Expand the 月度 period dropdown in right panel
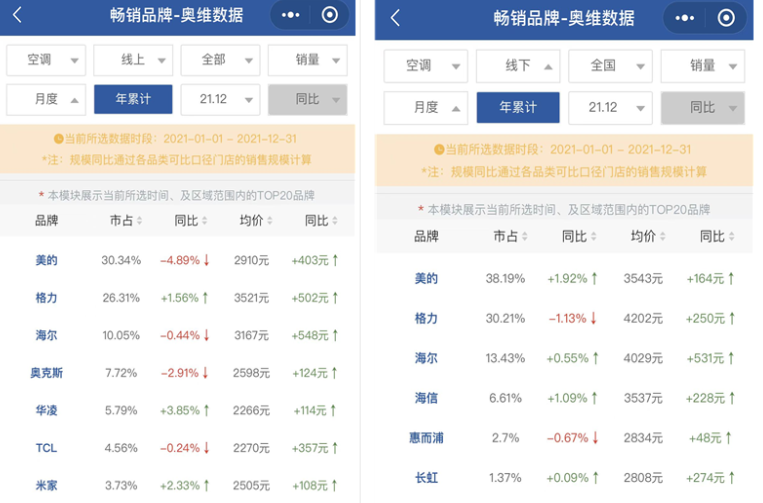 click(x=426, y=108)
